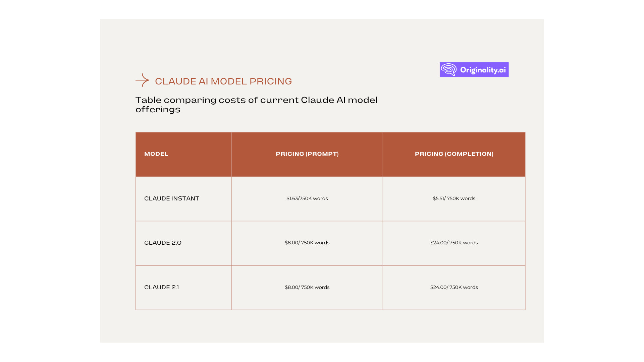Click the $5.51/750K words completion price
This screenshot has height=362, width=644.
click(454, 198)
